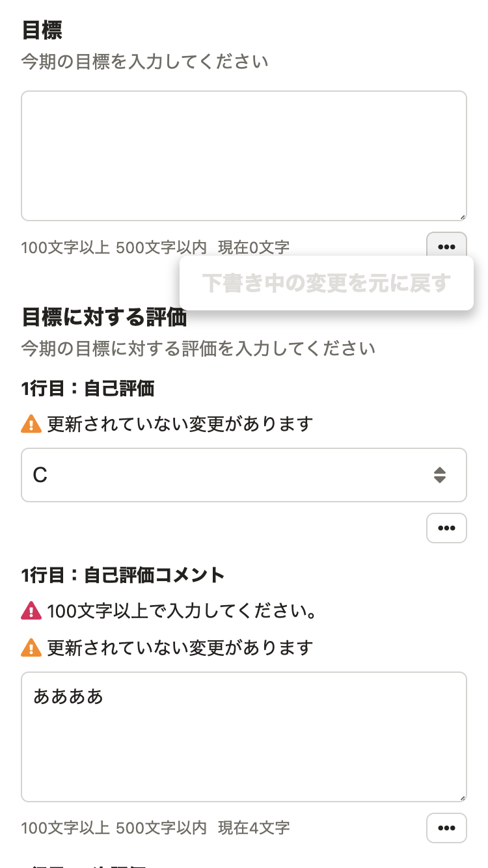Click the orange warning icon above the C dropdown

(31, 424)
